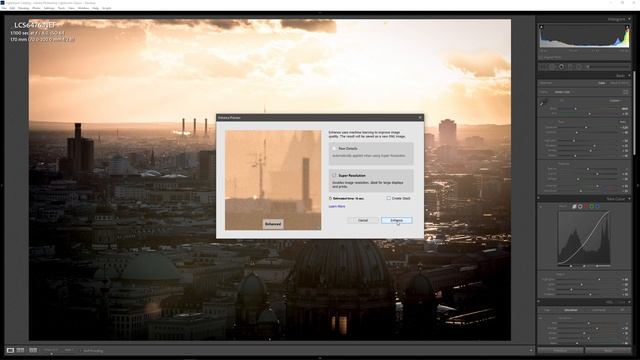Open the Develop menu
This screenshot has width=640, height=360.
[23, 8]
